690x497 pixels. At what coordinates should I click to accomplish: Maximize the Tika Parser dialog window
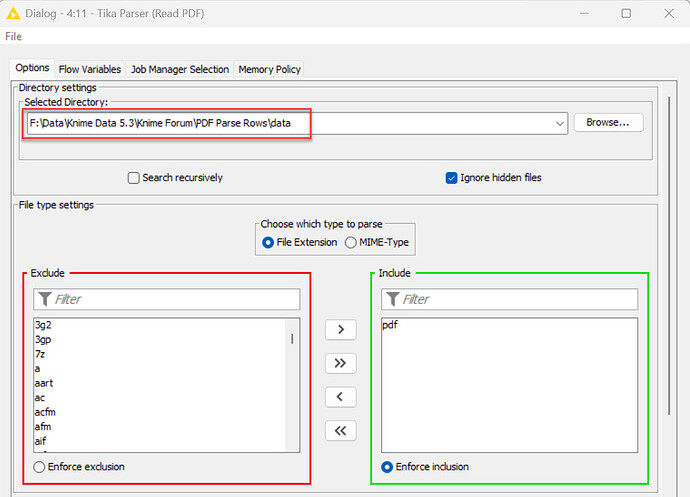click(626, 13)
